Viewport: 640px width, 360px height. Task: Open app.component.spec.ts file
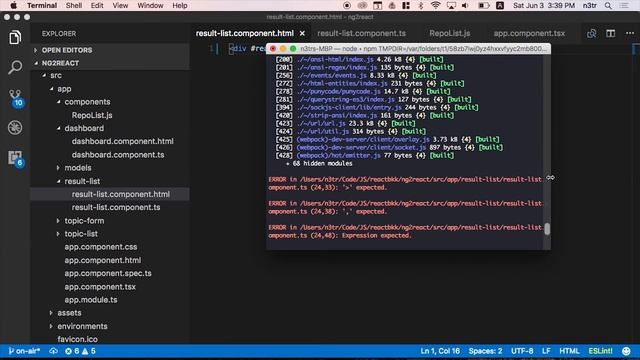click(x=108, y=273)
